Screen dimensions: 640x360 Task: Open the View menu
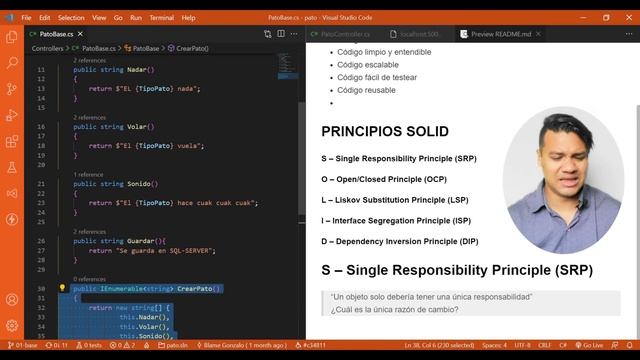pos(99,18)
